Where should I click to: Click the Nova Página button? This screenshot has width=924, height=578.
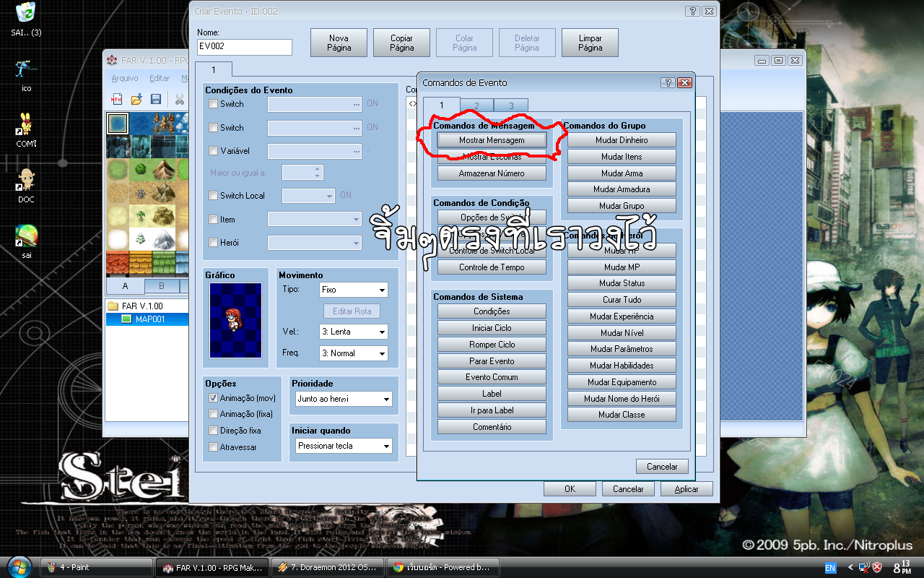click(x=339, y=43)
